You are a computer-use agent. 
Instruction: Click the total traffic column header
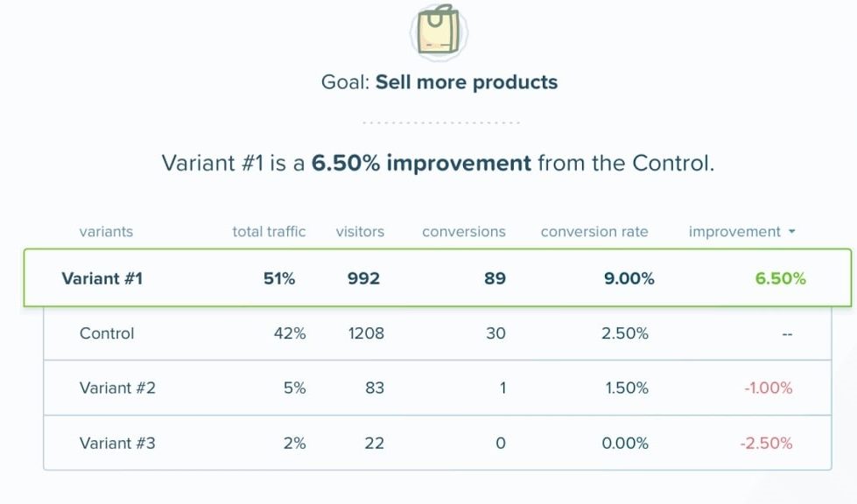point(269,232)
